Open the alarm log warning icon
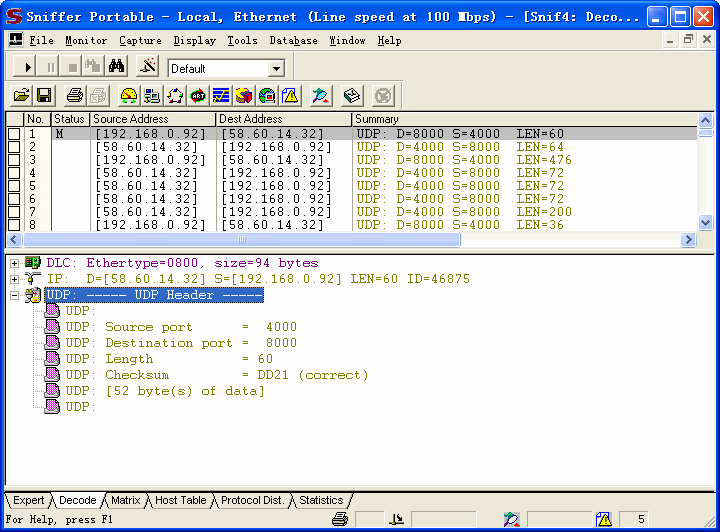This screenshot has height=532, width=720. tap(290, 96)
